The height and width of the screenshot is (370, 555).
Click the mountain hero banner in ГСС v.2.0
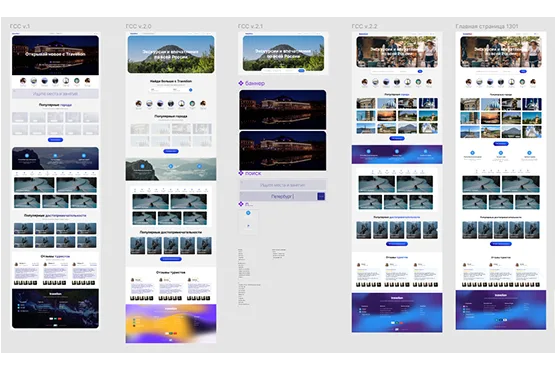pos(171,54)
